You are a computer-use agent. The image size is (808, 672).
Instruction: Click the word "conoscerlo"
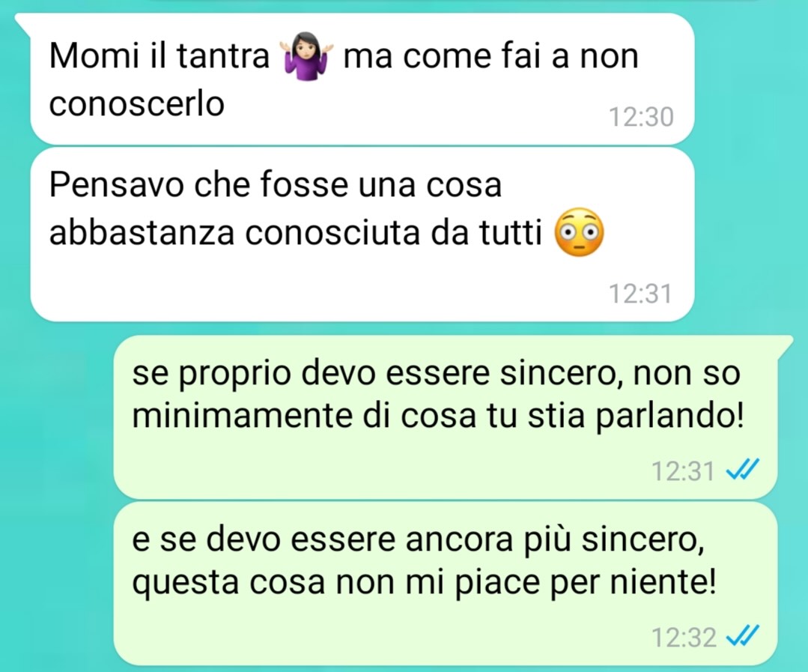pos(136,103)
